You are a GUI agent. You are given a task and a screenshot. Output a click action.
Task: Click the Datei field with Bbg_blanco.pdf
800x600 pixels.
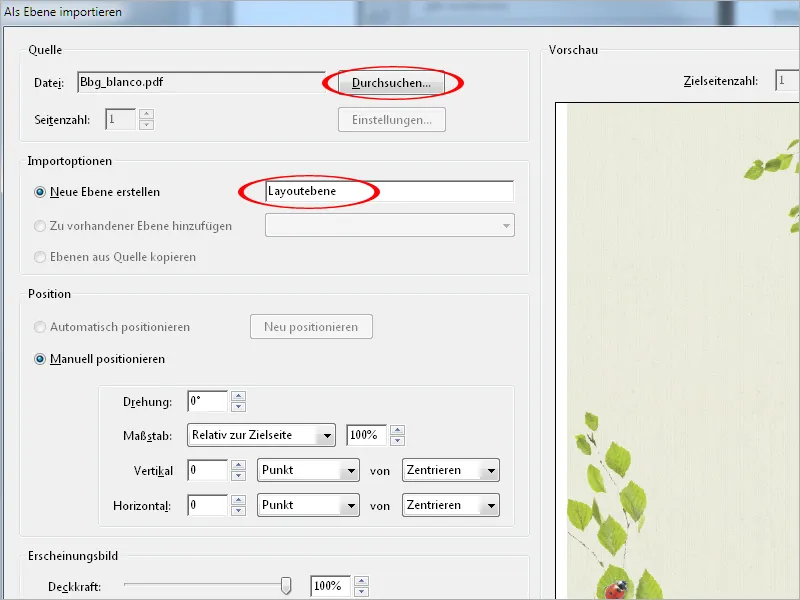[201, 82]
